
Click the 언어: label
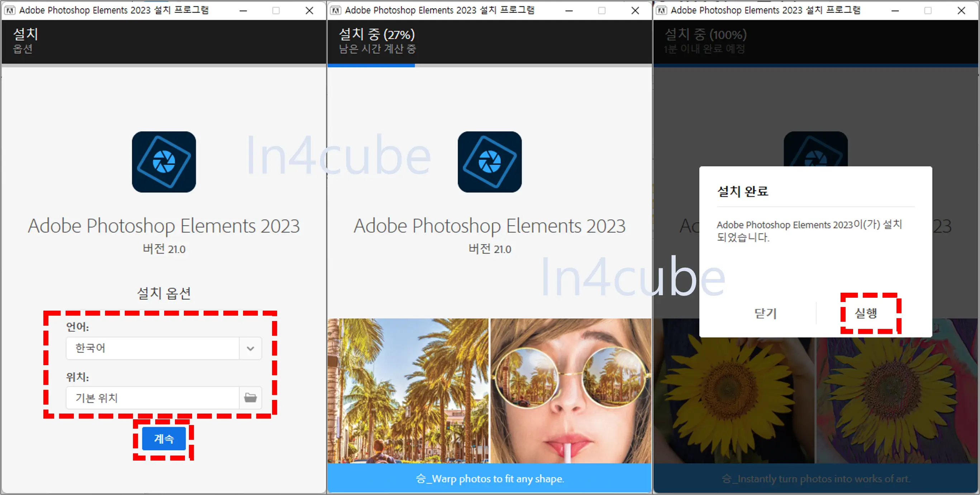tap(78, 327)
